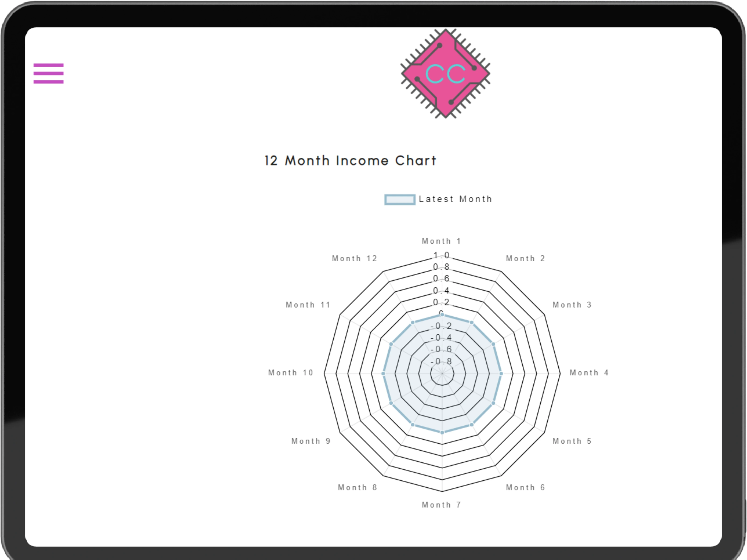Viewport: 747px width, 560px height.
Task: Click the Month 2 data point
Action: (472, 323)
